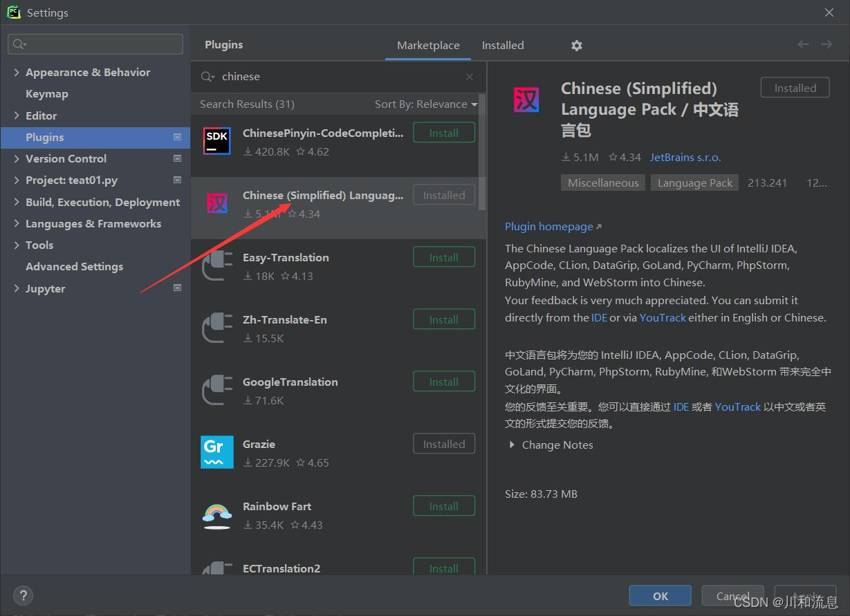
Task: Select Keymap in settings tree
Action: (47, 94)
